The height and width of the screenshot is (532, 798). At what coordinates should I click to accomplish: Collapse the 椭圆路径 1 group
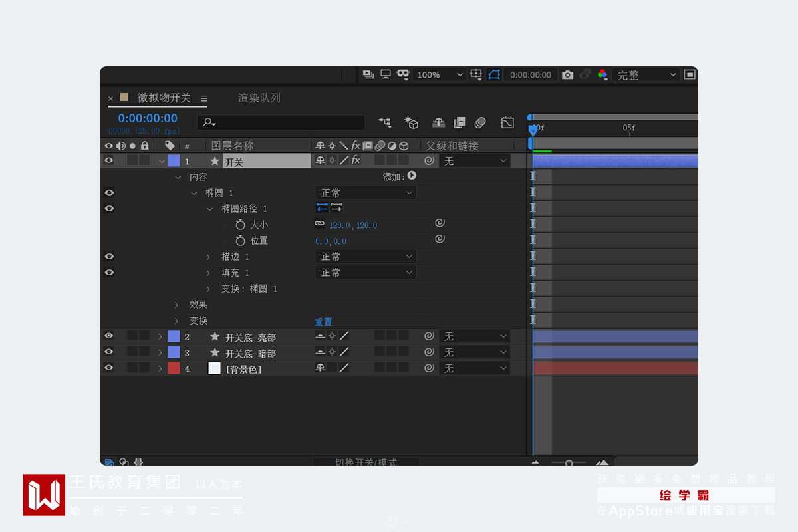(209, 209)
